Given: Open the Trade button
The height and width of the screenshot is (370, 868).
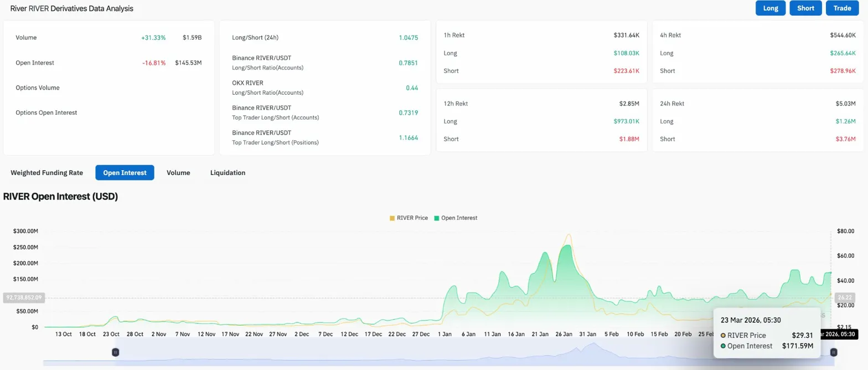Looking at the screenshot, I should 842,8.
